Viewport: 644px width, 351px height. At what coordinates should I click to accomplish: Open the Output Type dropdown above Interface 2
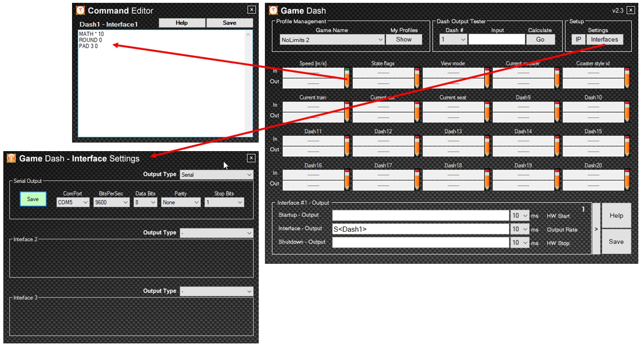217,233
